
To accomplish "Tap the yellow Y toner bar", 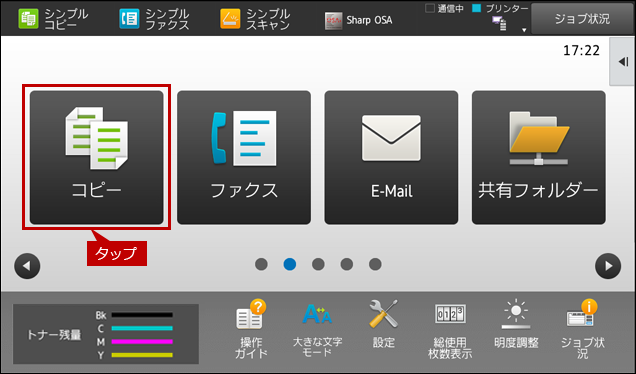I will 142,355.
